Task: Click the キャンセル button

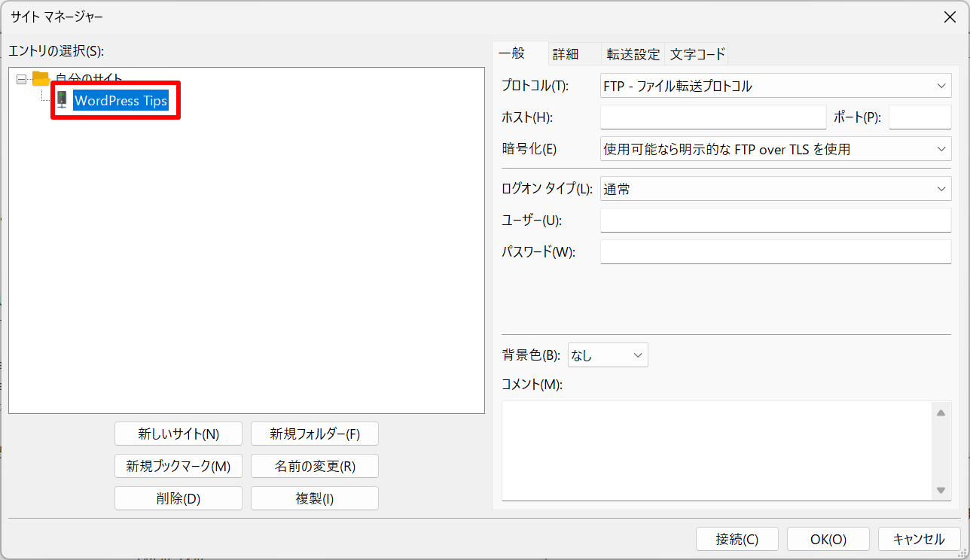Action: (919, 539)
